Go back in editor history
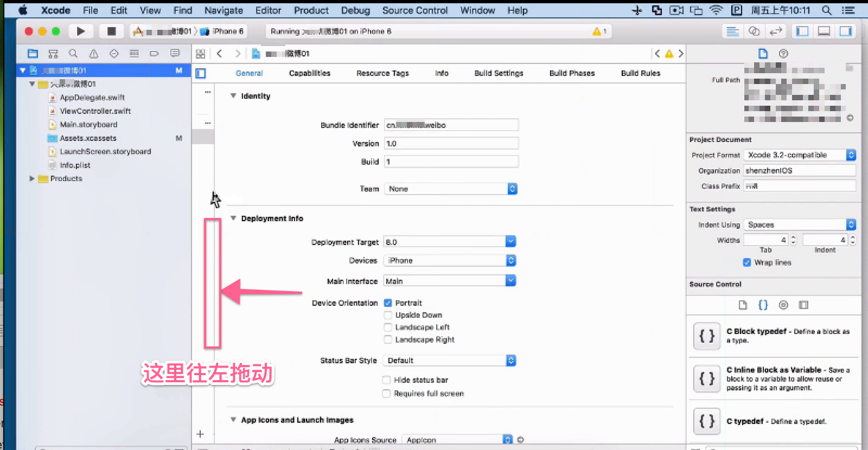This screenshot has width=868, height=450. coord(219,54)
